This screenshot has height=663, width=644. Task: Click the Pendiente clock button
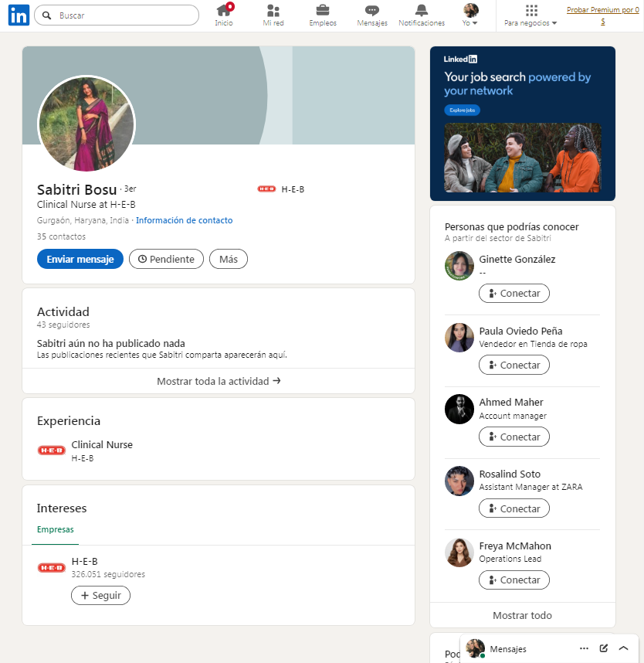coord(166,259)
